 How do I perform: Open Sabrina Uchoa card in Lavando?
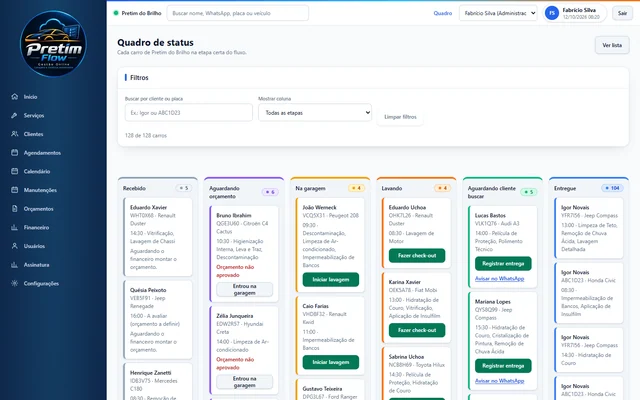[416, 373]
